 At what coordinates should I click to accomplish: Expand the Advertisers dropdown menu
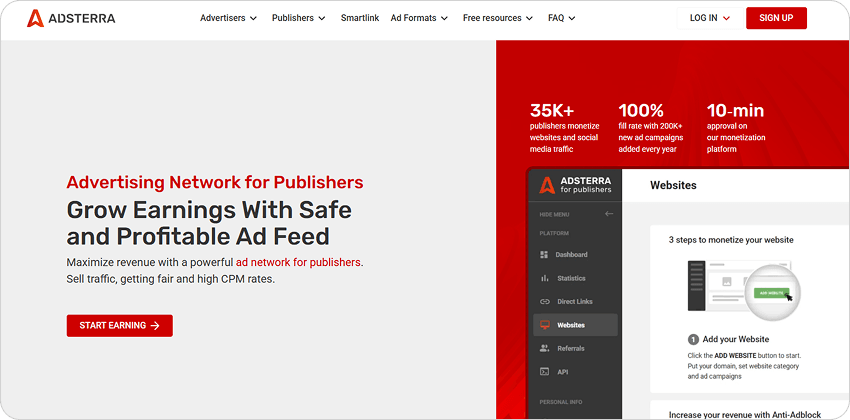point(228,18)
